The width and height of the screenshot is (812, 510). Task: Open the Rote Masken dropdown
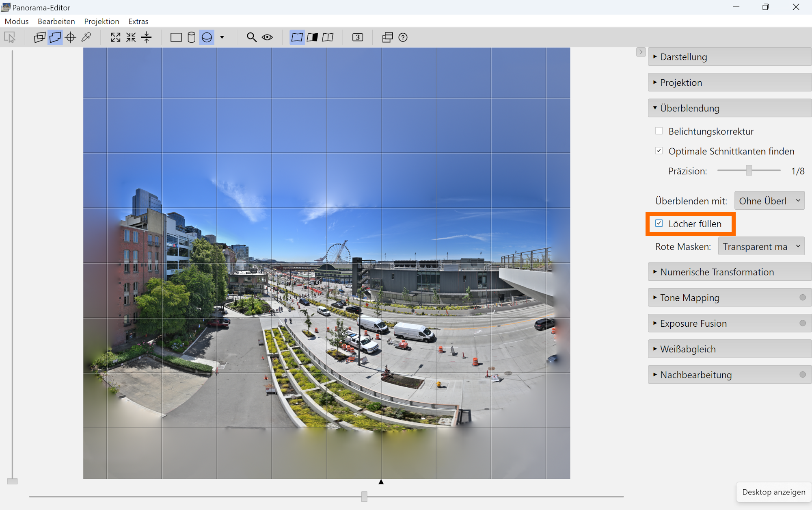(761, 246)
